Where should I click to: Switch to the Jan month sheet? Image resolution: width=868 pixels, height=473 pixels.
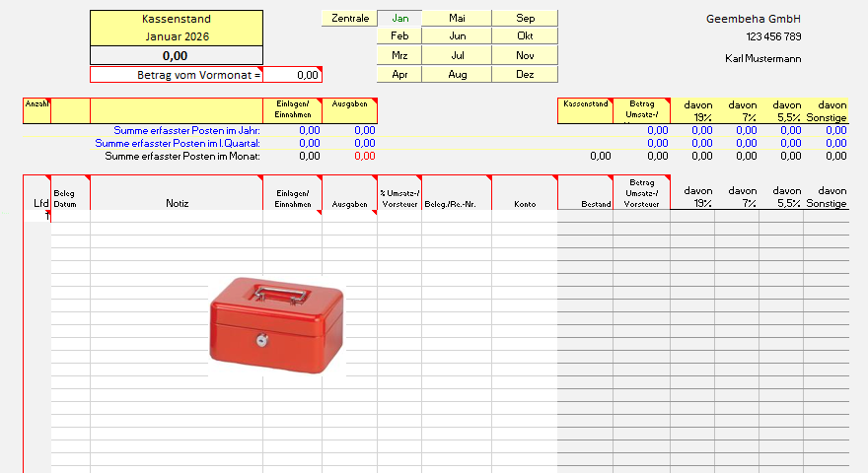(x=399, y=18)
